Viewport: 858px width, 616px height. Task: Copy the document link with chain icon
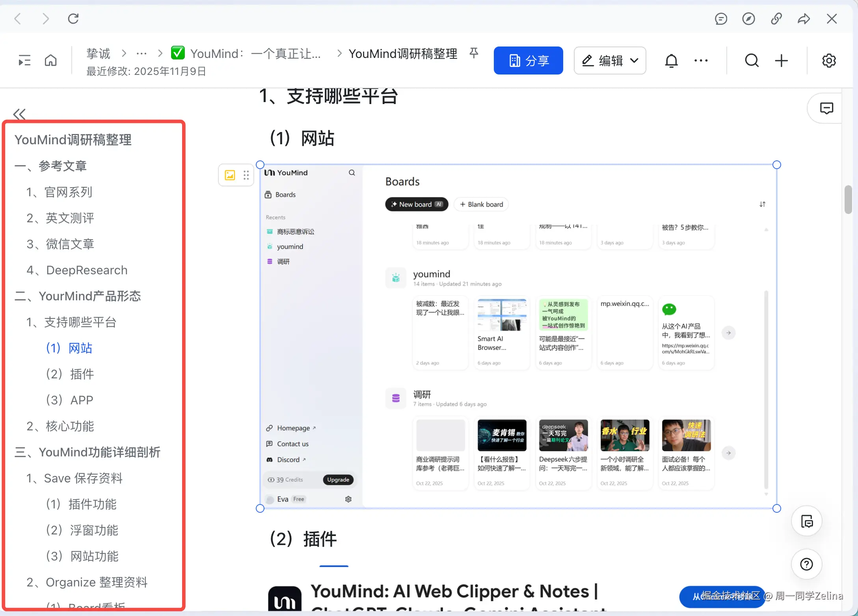pos(776,19)
